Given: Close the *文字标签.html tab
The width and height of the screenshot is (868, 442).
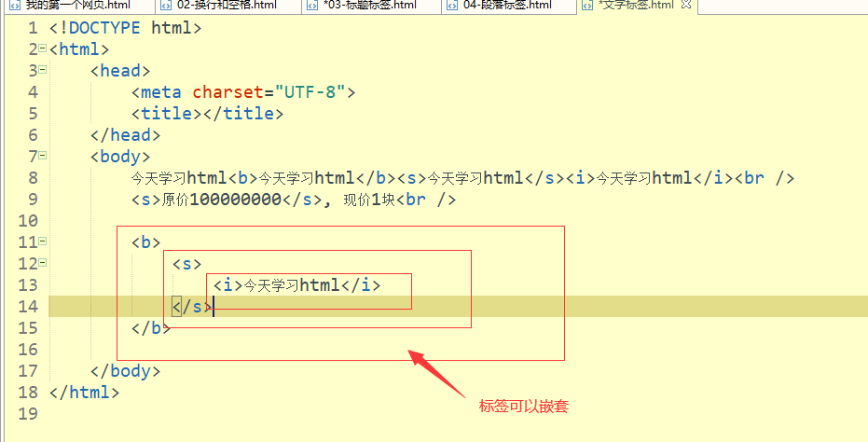Looking at the screenshot, I should coord(686,5).
